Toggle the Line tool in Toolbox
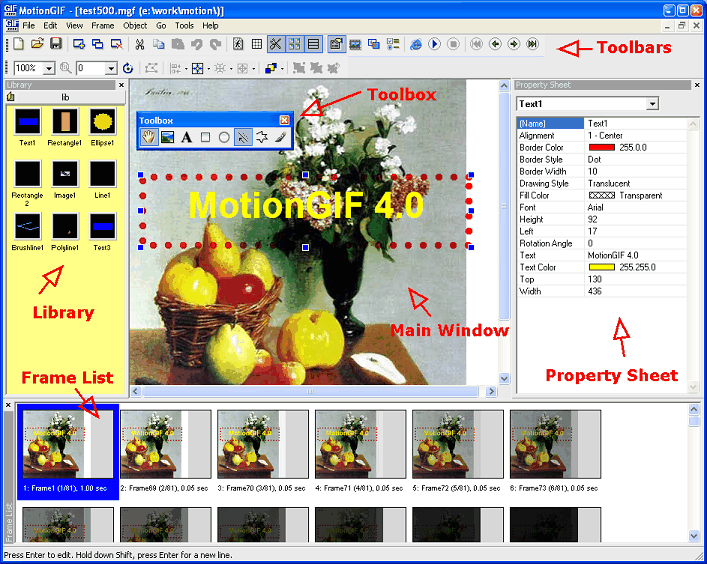Viewport: 707px width, 564px height. click(243, 137)
